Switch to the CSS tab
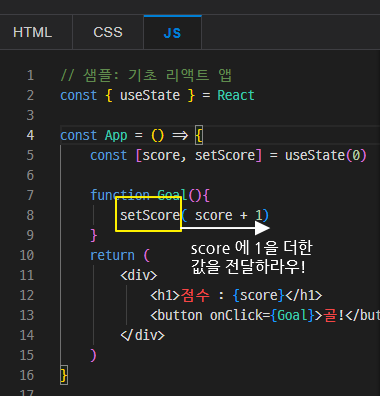380x396 pixels. 108,32
